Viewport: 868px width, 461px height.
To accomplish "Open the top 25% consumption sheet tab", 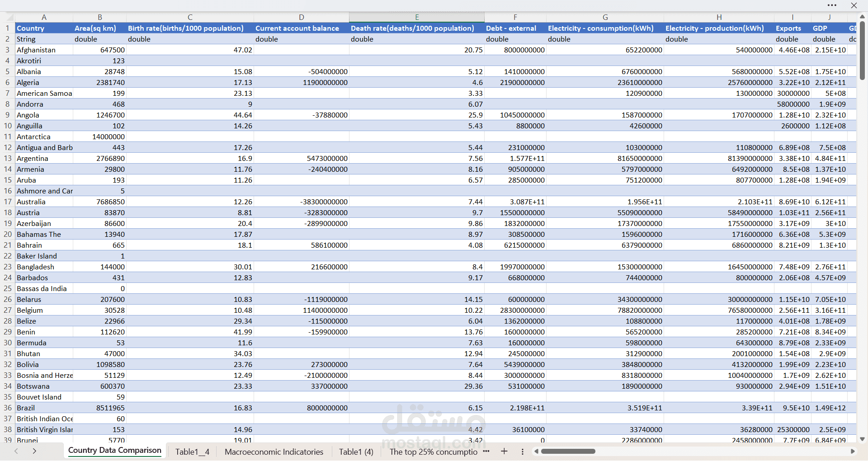I will 433,452.
